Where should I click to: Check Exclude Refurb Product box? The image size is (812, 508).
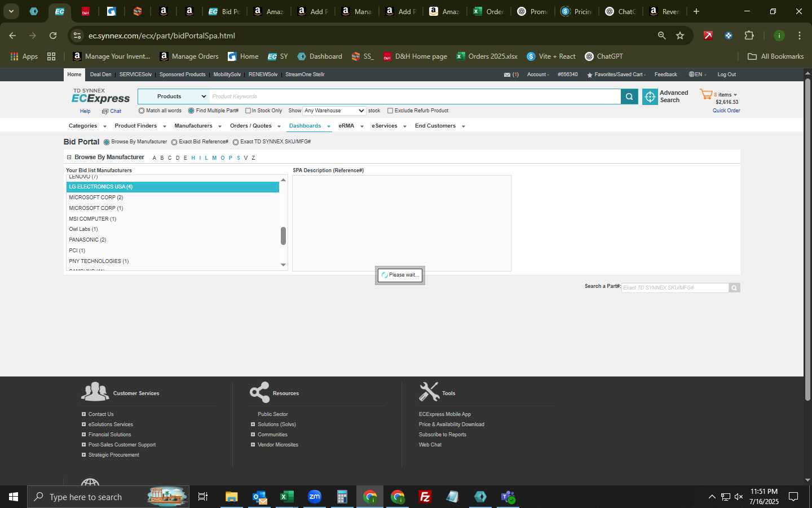pyautogui.click(x=390, y=111)
